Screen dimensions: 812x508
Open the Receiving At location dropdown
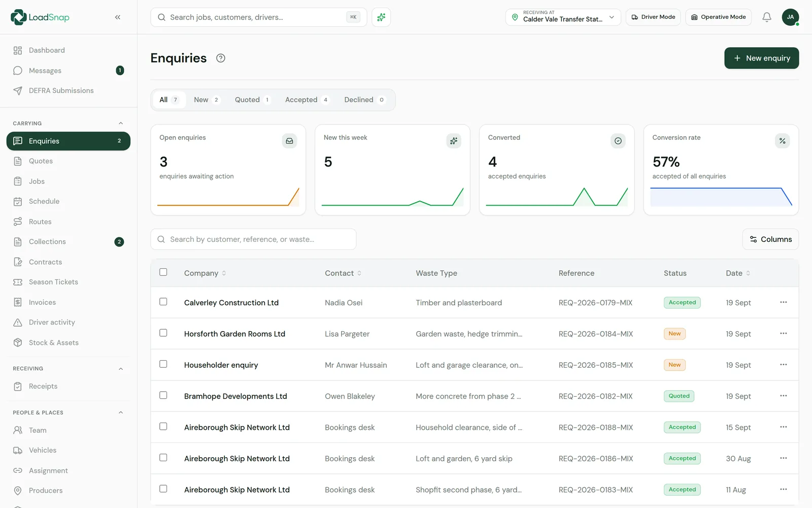pyautogui.click(x=563, y=17)
